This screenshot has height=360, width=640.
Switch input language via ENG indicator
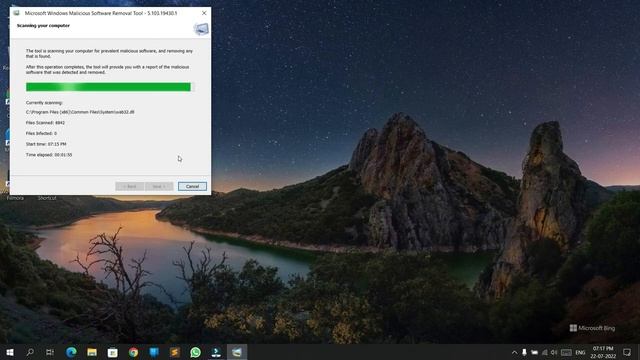(580, 352)
